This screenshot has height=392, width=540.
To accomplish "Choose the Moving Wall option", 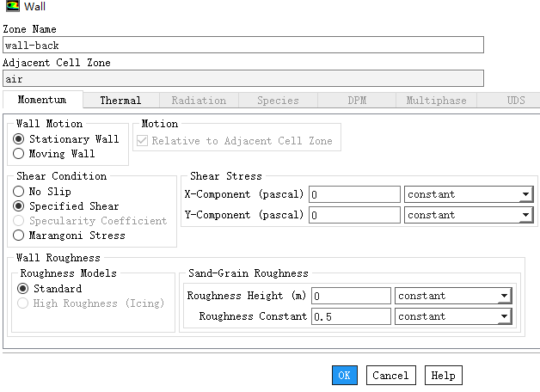I will pyautogui.click(x=19, y=154).
